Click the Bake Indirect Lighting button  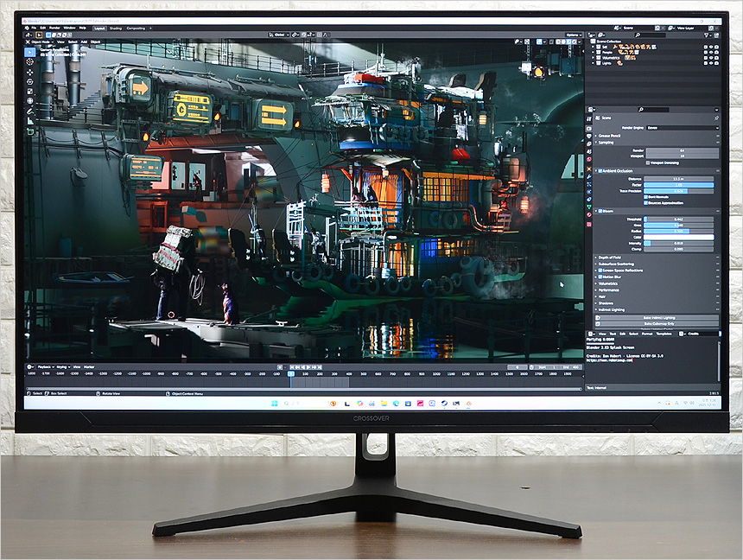pyautogui.click(x=658, y=318)
